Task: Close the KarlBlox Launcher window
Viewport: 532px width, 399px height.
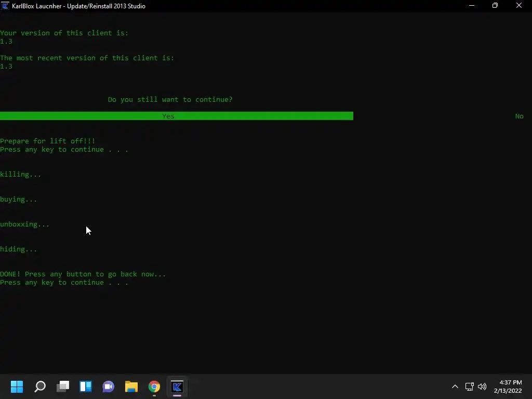Action: pyautogui.click(x=519, y=6)
